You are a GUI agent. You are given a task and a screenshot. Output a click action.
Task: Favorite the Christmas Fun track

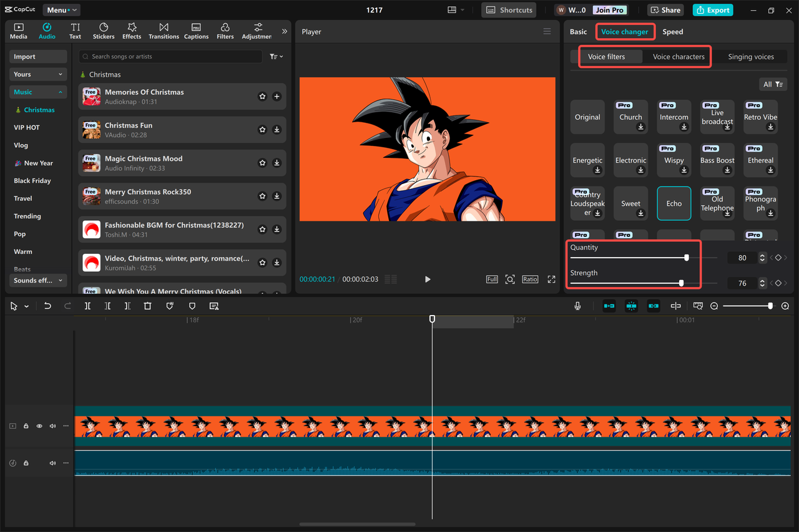click(262, 129)
